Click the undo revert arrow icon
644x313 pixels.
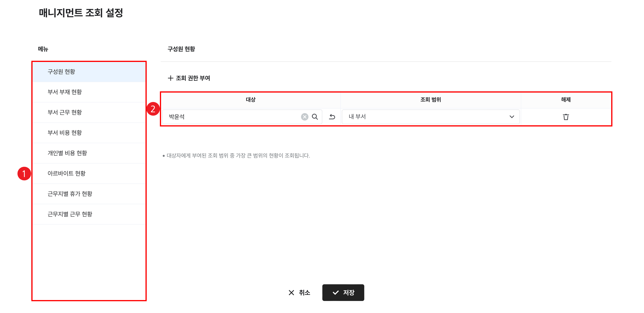point(332,117)
